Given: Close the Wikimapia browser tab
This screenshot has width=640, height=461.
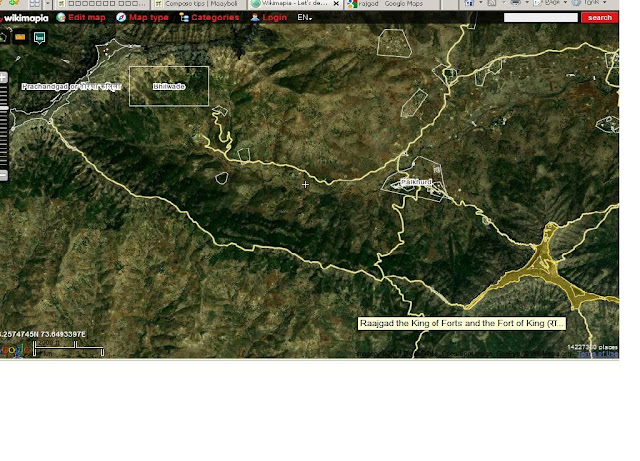Looking at the screenshot, I should (x=336, y=4).
